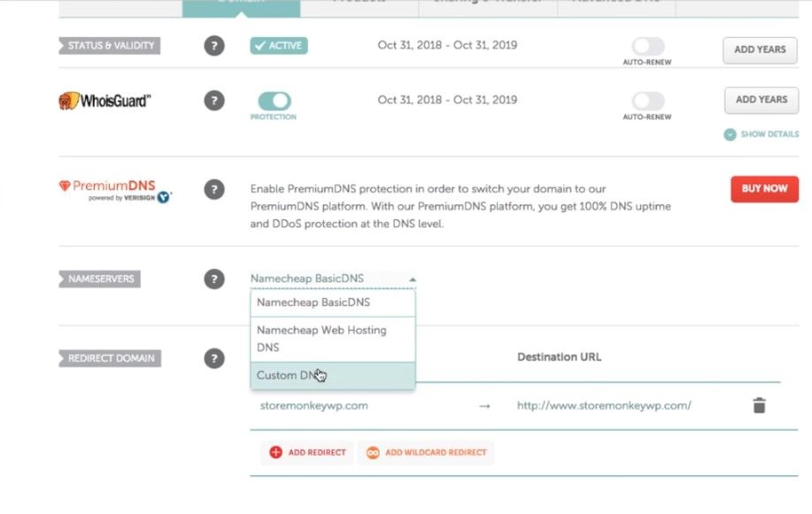Image resolution: width=812 pixels, height=514 pixels.
Task: Click Add Years for domain validity
Action: click(x=760, y=50)
